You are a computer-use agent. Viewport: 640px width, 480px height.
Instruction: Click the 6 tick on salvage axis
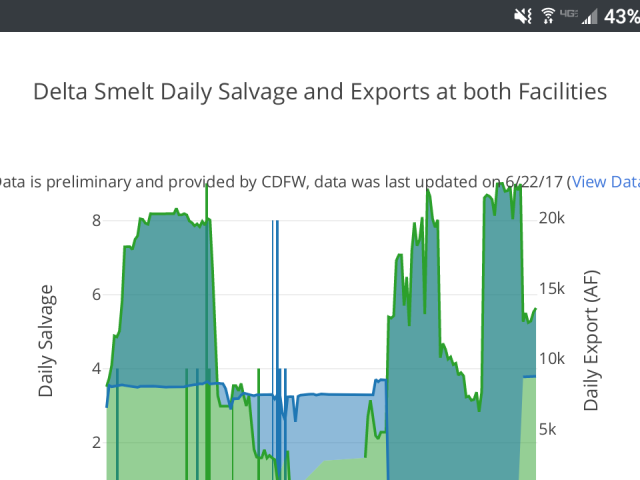point(96,294)
